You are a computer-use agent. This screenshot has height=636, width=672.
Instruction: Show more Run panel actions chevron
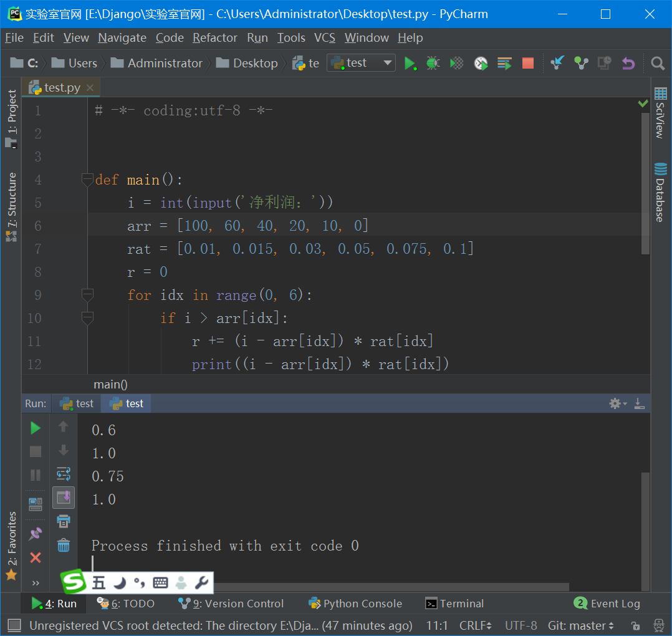point(36,583)
